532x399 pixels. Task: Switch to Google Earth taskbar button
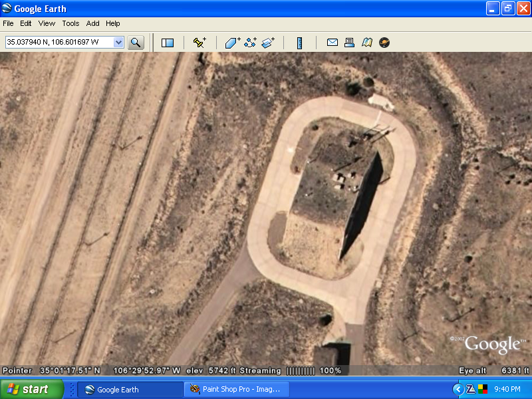(130, 390)
